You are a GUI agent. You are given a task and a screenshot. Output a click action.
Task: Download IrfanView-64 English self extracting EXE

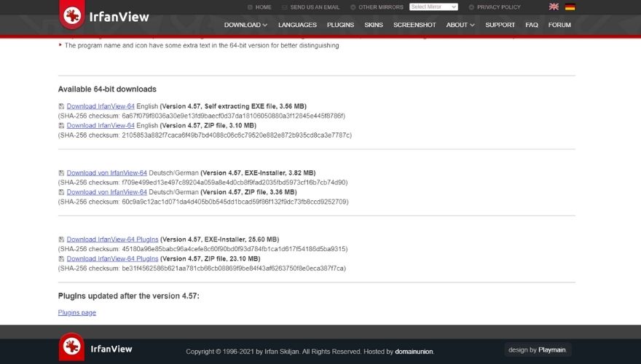click(101, 106)
